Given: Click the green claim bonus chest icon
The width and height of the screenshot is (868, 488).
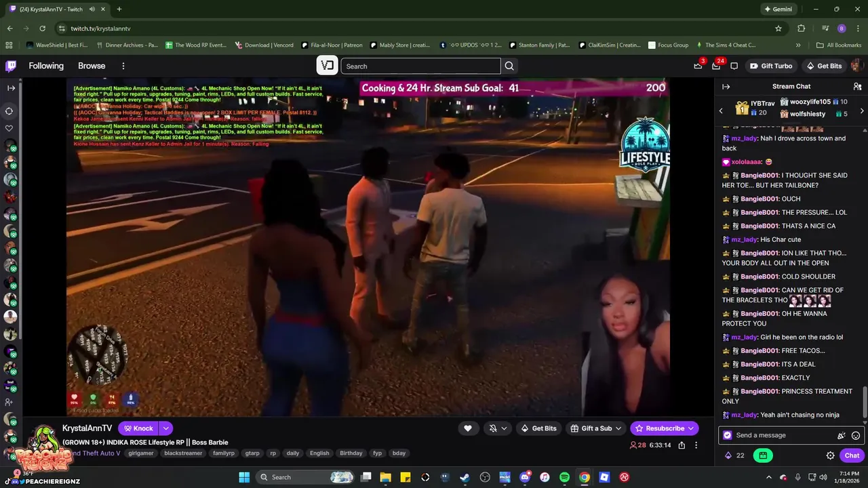Looking at the screenshot, I should pos(763,455).
